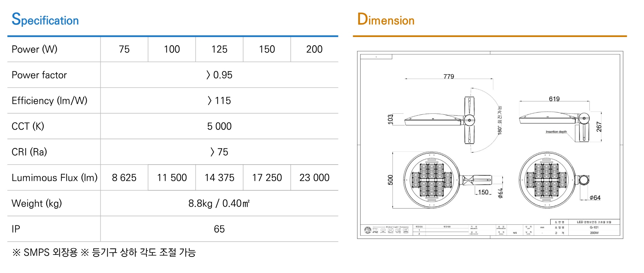
Task: Click the 125 power value
Action: click(x=219, y=49)
